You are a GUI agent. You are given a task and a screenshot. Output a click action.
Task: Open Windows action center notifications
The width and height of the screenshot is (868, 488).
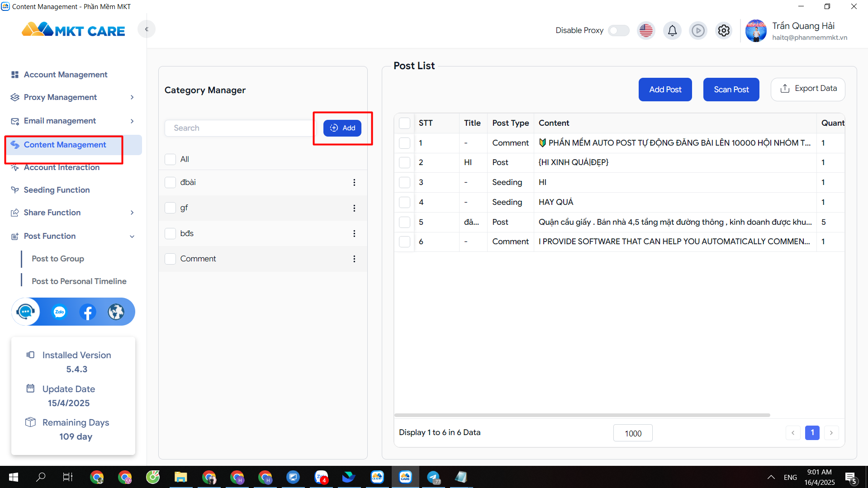click(x=850, y=477)
